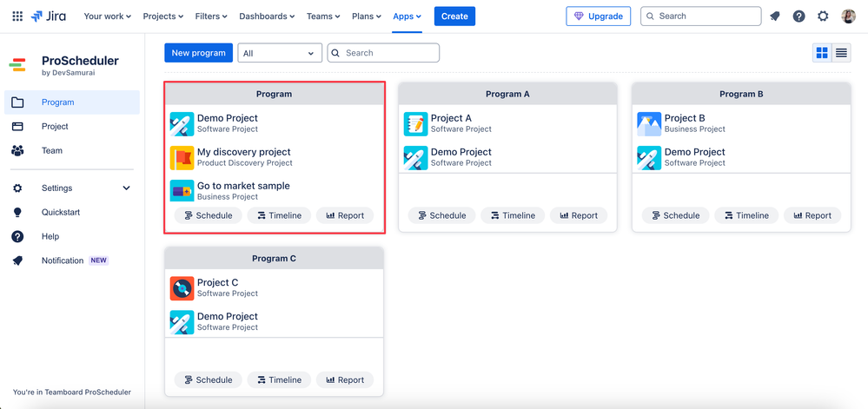
Task: Open Your work dropdown menu
Action: 108,16
